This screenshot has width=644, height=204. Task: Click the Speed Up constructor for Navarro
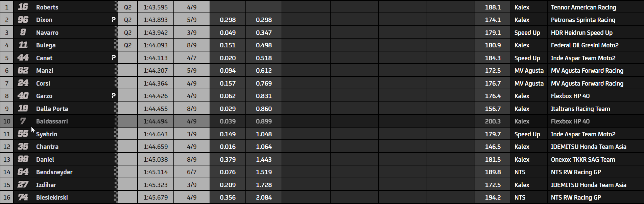tap(527, 32)
